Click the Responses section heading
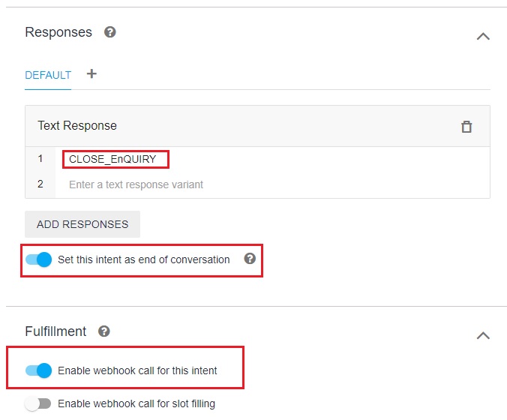 click(58, 32)
